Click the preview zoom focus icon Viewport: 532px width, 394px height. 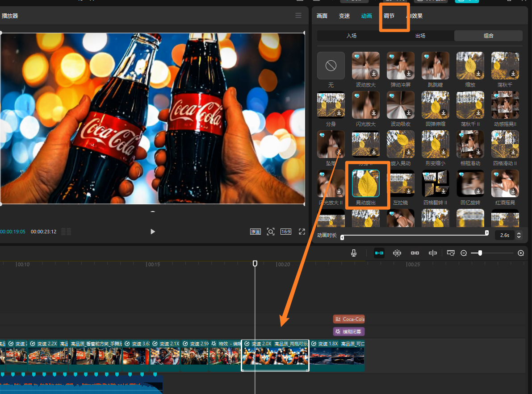click(270, 232)
